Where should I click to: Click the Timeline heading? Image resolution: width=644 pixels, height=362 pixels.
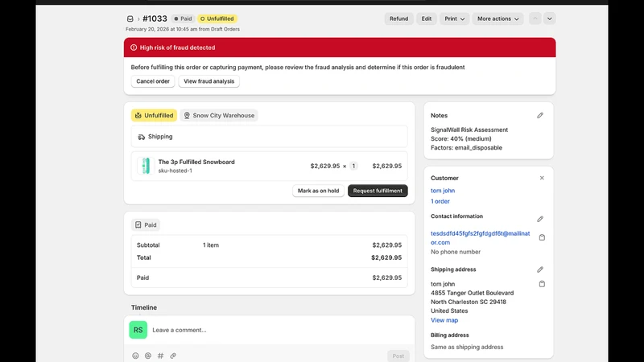pyautogui.click(x=144, y=307)
